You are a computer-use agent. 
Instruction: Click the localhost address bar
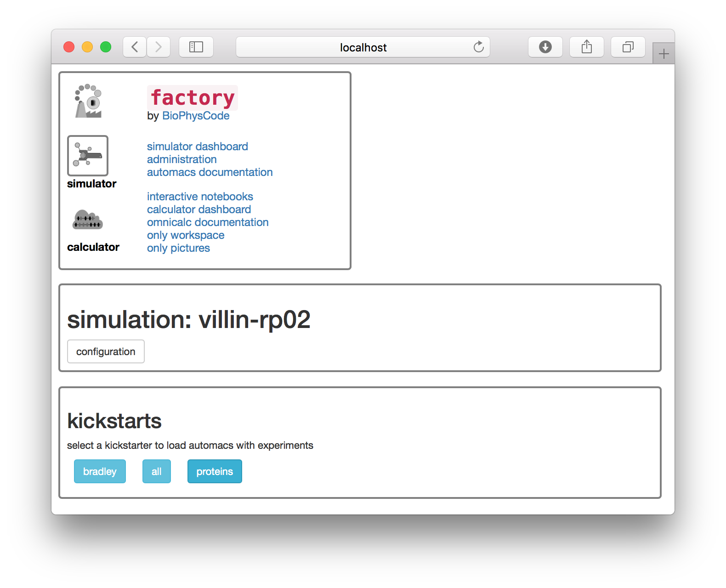tap(363, 47)
